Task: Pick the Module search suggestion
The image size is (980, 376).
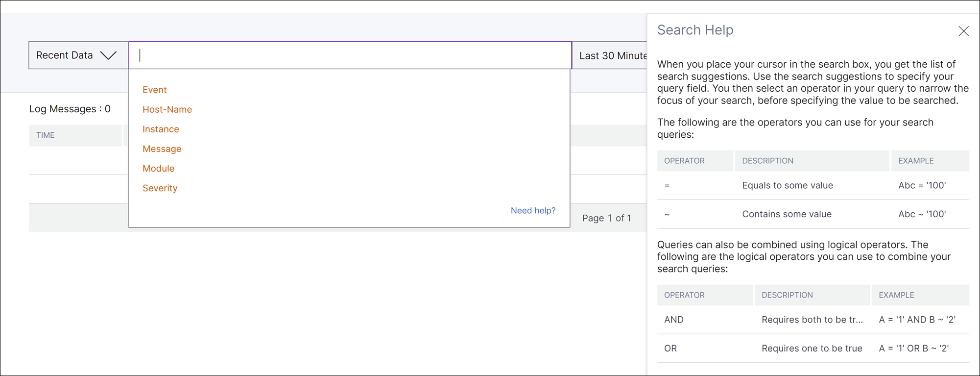Action: click(158, 168)
